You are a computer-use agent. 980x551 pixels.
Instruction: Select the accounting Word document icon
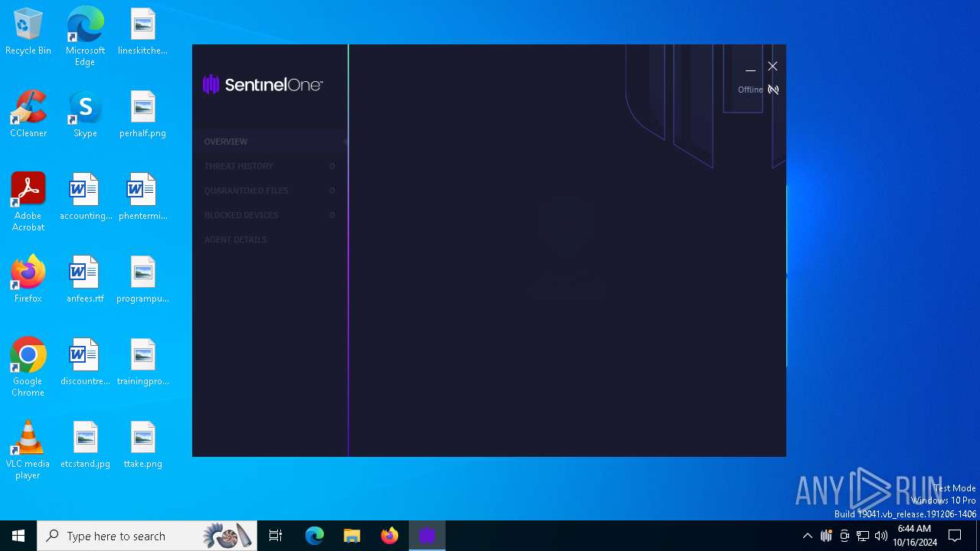85,197
